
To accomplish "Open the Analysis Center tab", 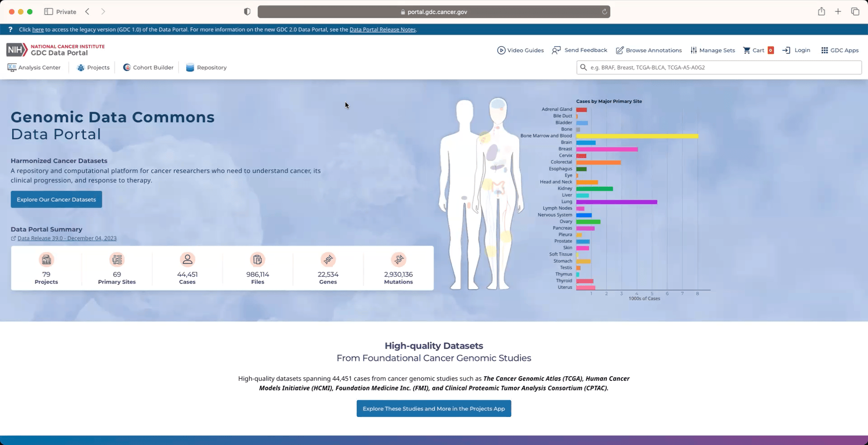I will 34,67.
